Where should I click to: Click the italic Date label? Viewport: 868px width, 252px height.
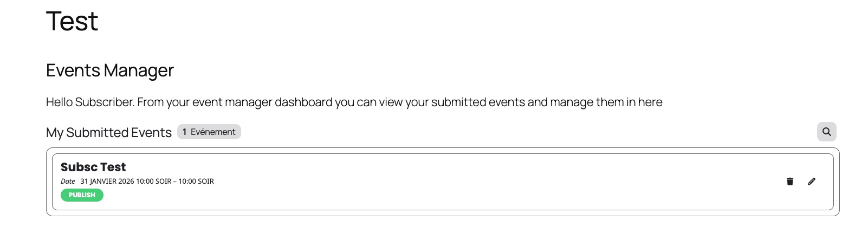[68, 182]
